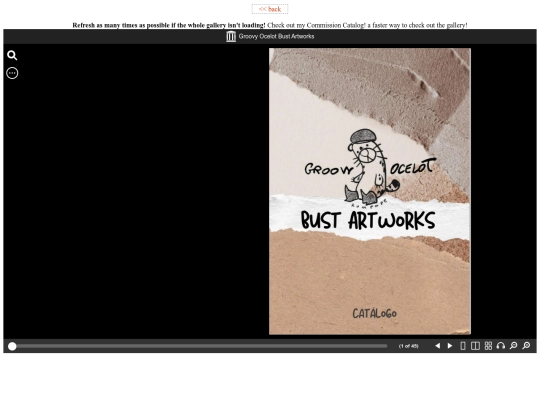The width and height of the screenshot is (540, 405).
Task: Click the page navigation slider track
Action: coord(200,346)
